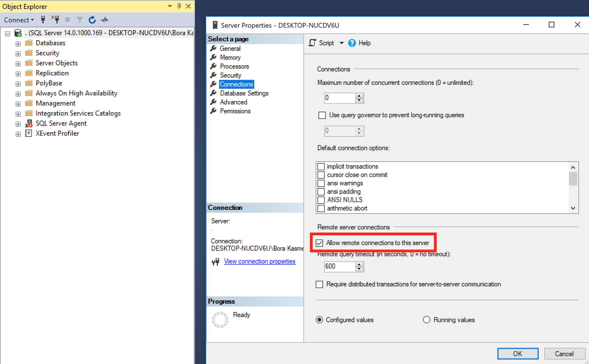Expand the Databases node
589x364 pixels.
pyautogui.click(x=18, y=43)
